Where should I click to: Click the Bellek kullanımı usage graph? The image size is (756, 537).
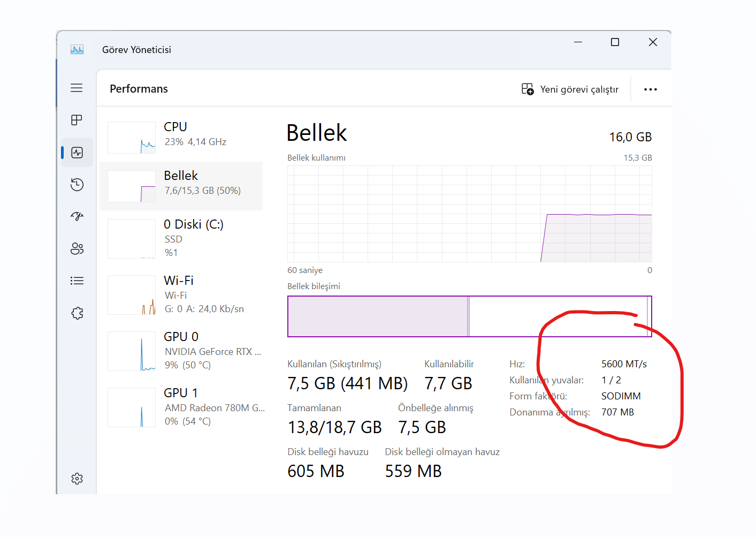click(x=469, y=214)
